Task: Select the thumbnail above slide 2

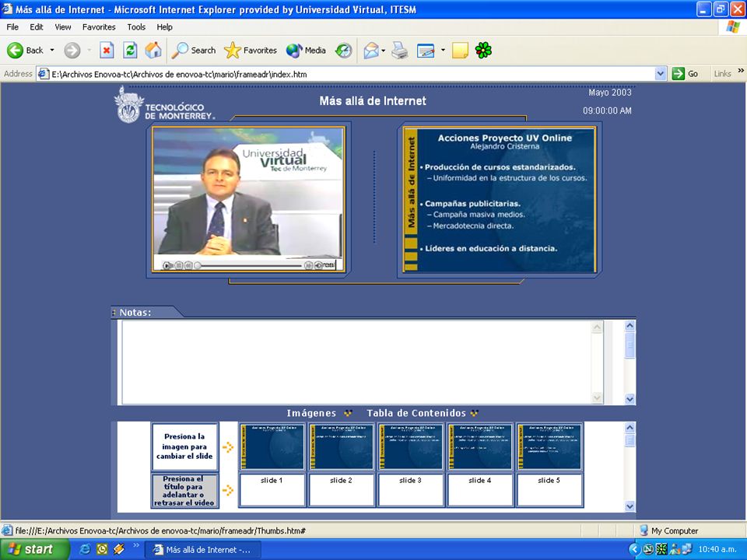Action: click(x=341, y=446)
